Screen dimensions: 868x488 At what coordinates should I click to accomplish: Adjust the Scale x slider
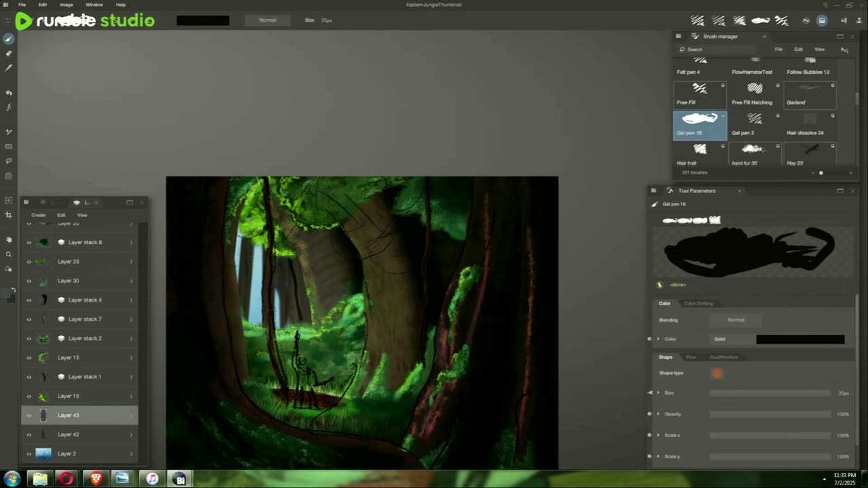[770, 435]
